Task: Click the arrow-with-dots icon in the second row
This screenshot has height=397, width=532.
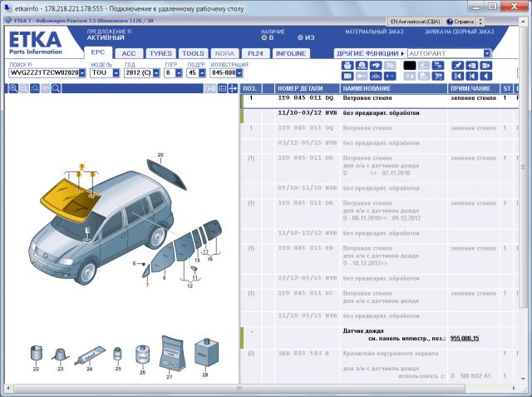Action: [x=390, y=76]
